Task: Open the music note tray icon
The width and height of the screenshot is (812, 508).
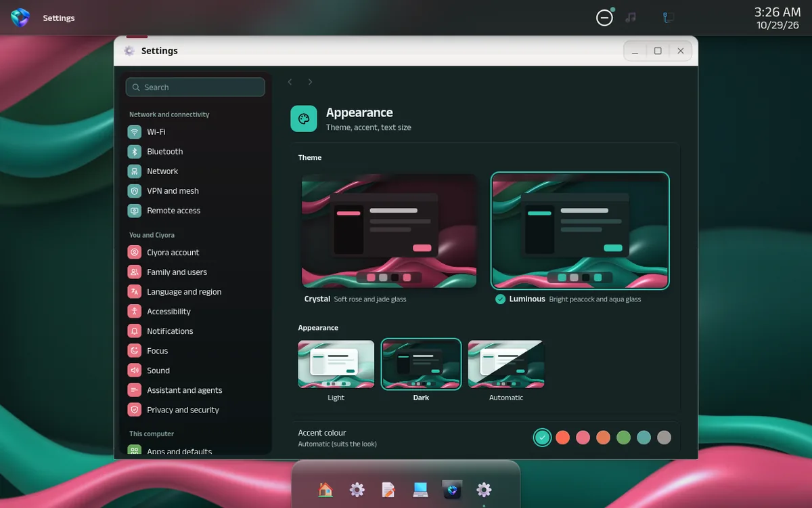Action: click(631, 18)
